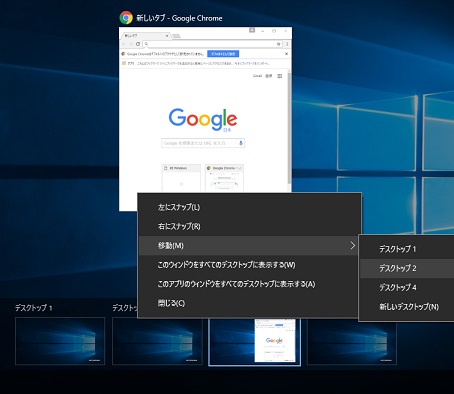
Task: Open the highlighted desktop thumbnail showing Chrome
Action: click(x=255, y=342)
